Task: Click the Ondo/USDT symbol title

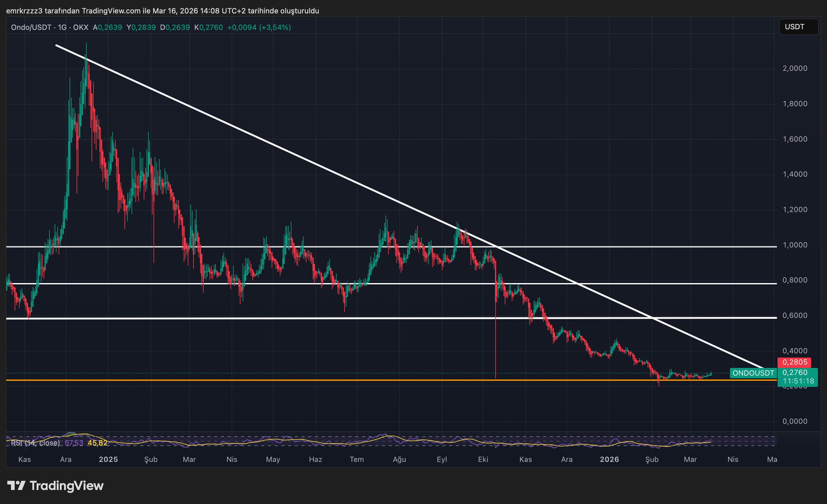Action: point(31,27)
